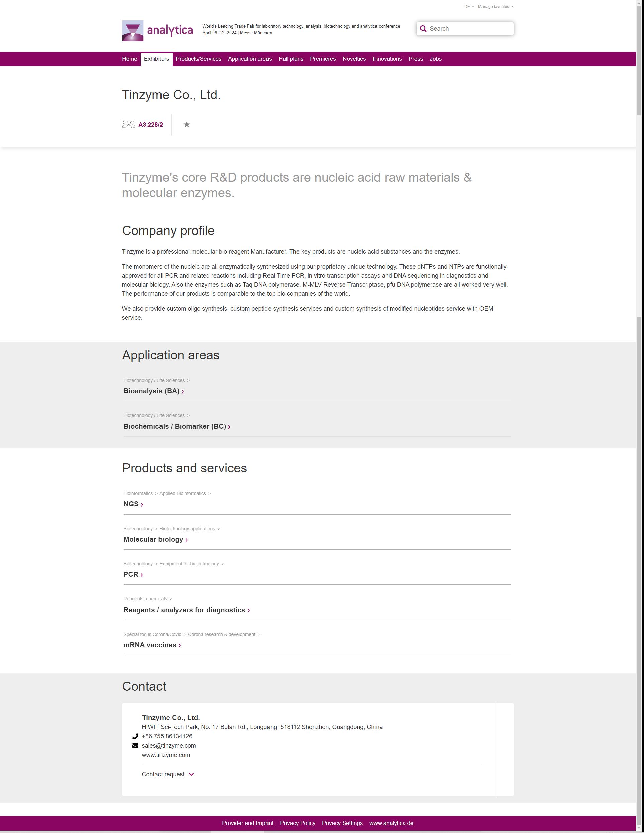Toggle the favorite star for Tinzyme

187,125
